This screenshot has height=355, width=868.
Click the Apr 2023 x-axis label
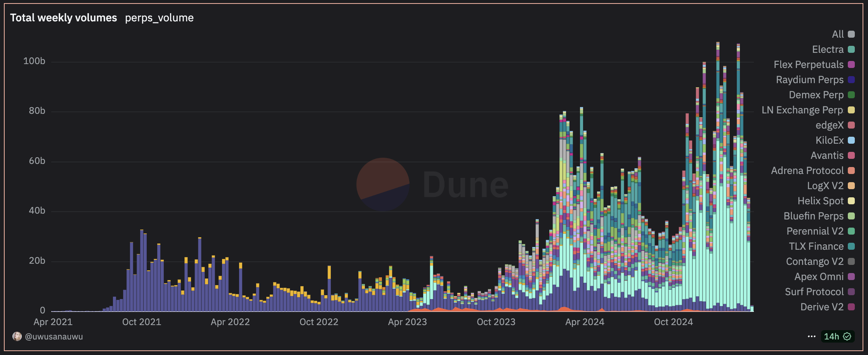click(x=408, y=322)
